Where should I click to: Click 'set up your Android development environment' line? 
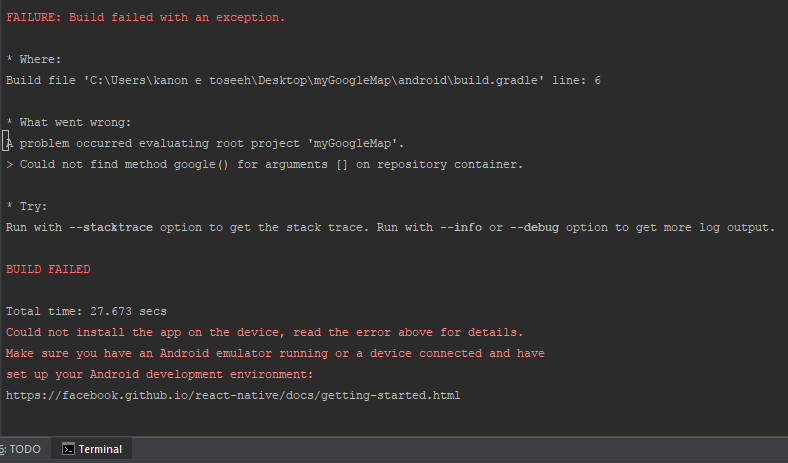point(160,375)
